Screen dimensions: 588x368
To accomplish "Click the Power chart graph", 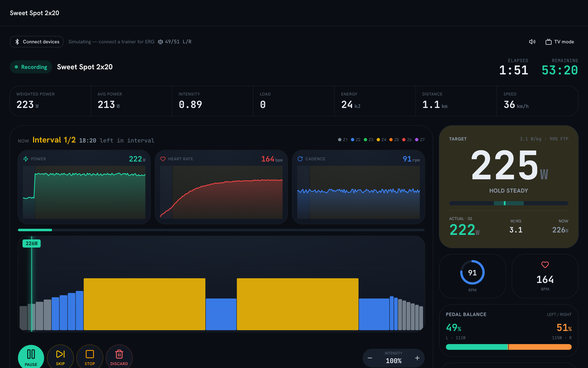I will (x=84, y=192).
